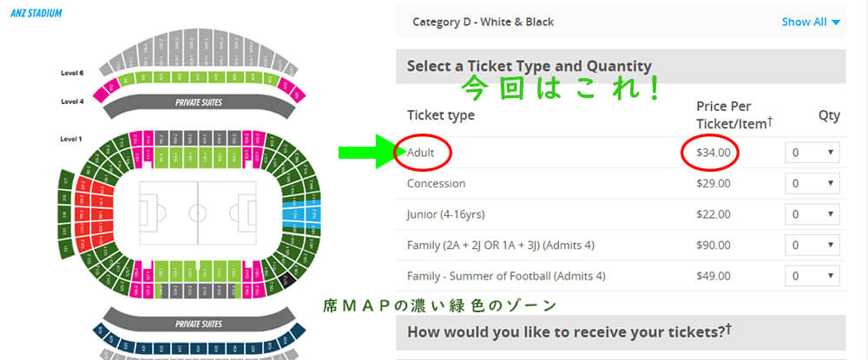The width and height of the screenshot is (868, 360).
Task: Click the Category D - White & Black header
Action: click(x=483, y=22)
